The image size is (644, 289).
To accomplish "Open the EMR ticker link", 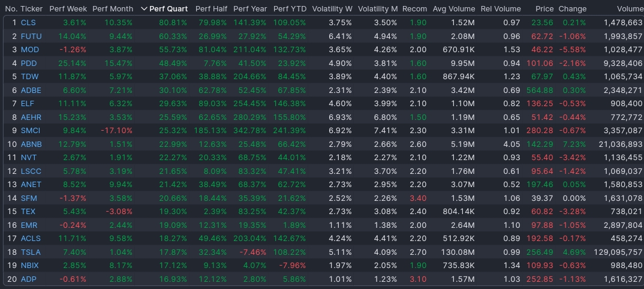I will point(29,225).
